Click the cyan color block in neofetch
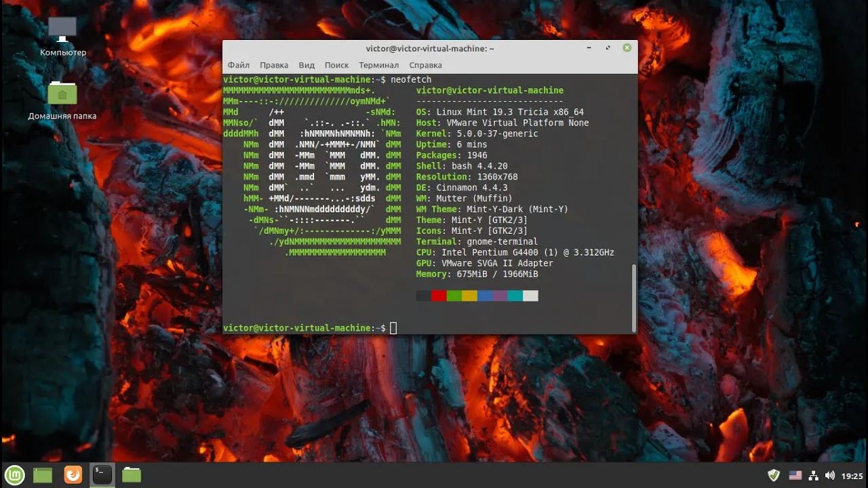This screenshot has width=868, height=488. pyautogui.click(x=515, y=296)
